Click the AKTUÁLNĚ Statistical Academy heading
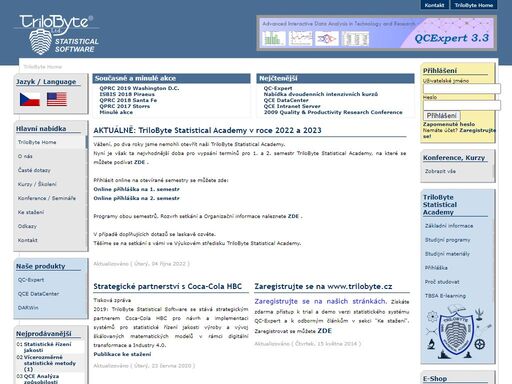 click(207, 130)
